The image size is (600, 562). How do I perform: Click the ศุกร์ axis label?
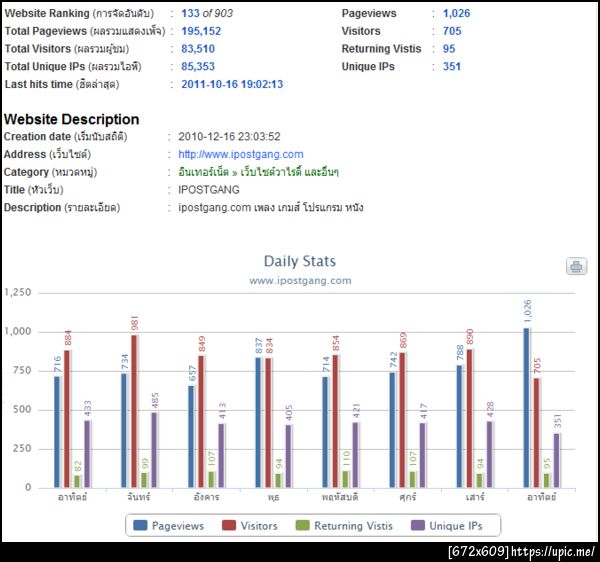click(408, 497)
